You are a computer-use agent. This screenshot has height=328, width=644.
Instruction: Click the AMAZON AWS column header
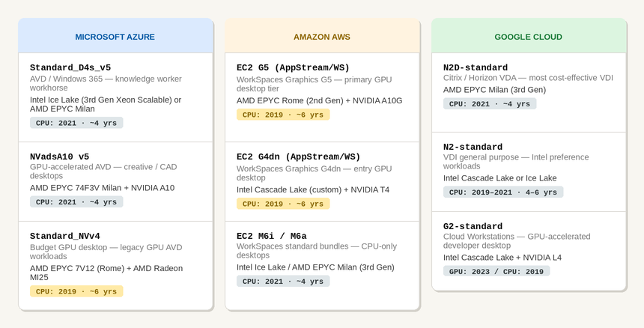click(x=321, y=37)
